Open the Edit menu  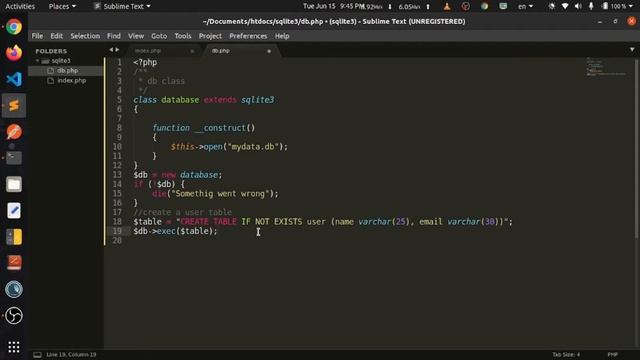click(56, 36)
